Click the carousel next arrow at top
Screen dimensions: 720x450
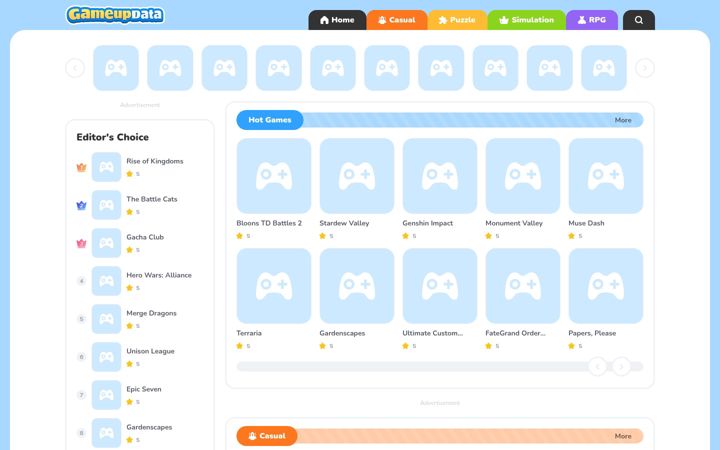(x=645, y=68)
